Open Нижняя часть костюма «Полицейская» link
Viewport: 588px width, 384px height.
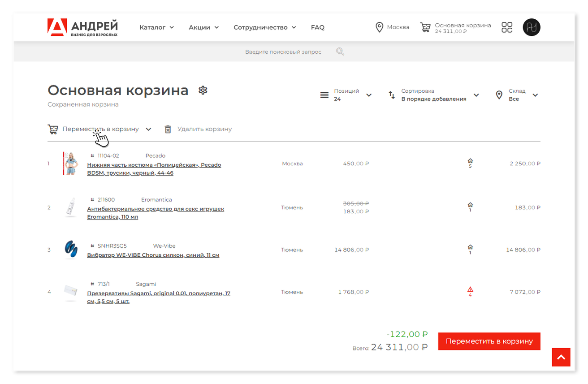(154, 169)
